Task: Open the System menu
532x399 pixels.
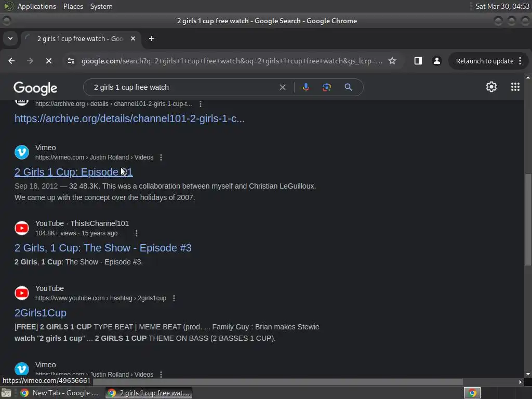Action: pyautogui.click(x=101, y=6)
